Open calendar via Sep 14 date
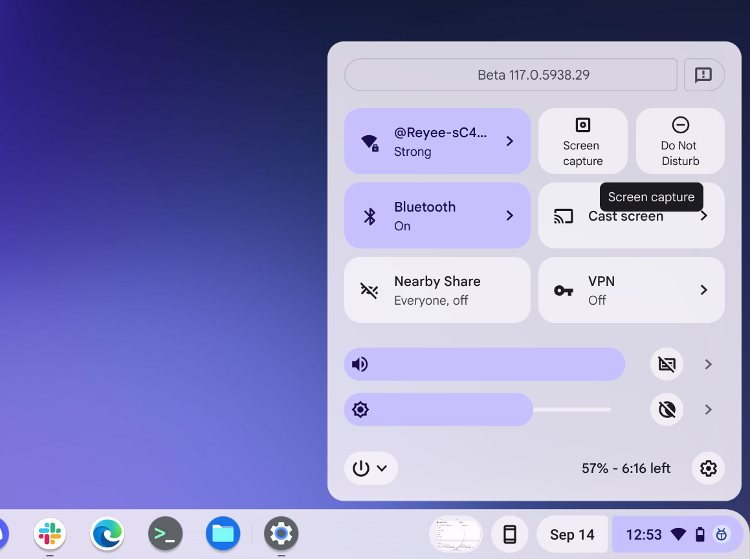The image size is (750, 559). 572,534
